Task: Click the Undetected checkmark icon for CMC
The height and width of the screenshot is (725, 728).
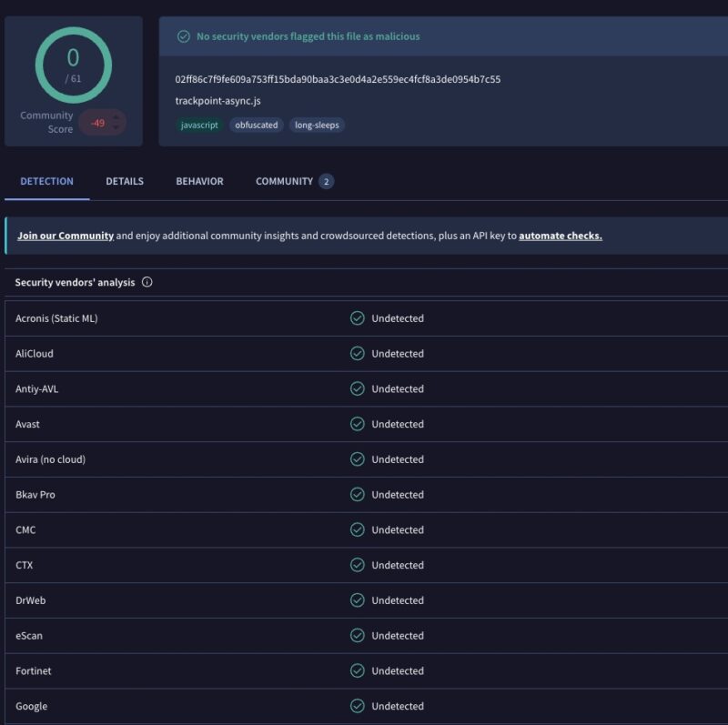Action: tap(357, 529)
